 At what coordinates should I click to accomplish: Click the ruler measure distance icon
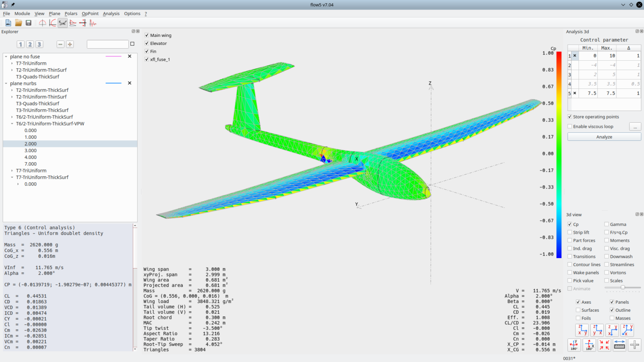619,345
